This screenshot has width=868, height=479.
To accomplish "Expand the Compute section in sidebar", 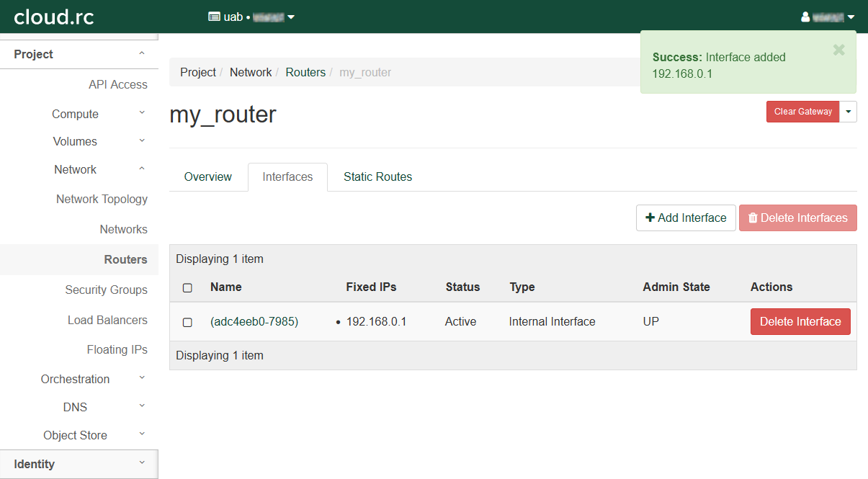I will pyautogui.click(x=76, y=114).
